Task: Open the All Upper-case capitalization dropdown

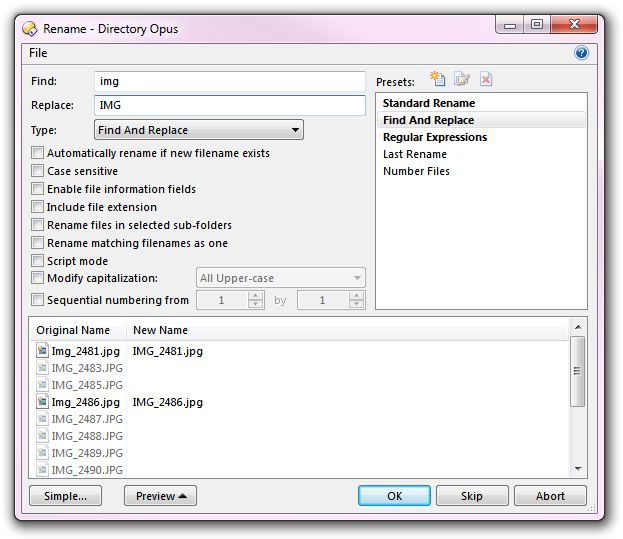Action: click(x=279, y=278)
